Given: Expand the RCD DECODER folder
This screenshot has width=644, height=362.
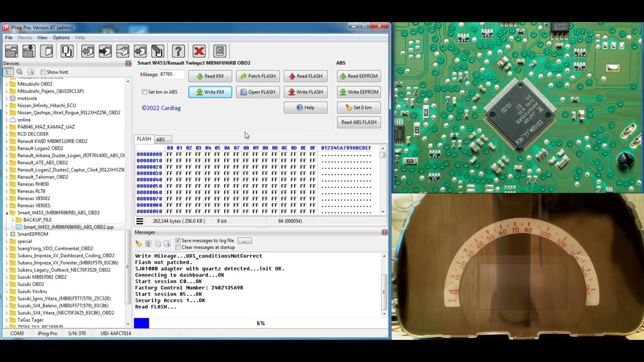Looking at the screenshot, I should [x=7, y=134].
